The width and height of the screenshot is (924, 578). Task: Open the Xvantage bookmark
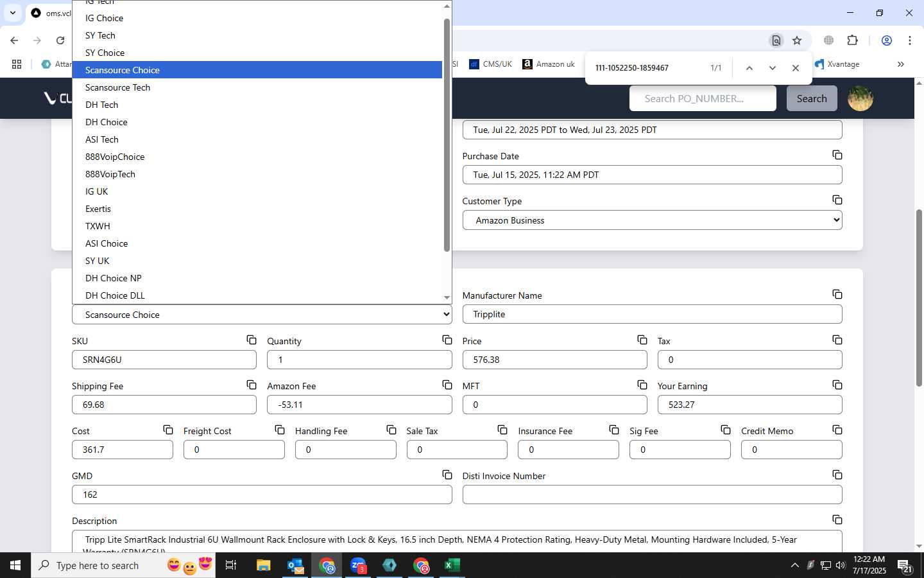coord(837,64)
